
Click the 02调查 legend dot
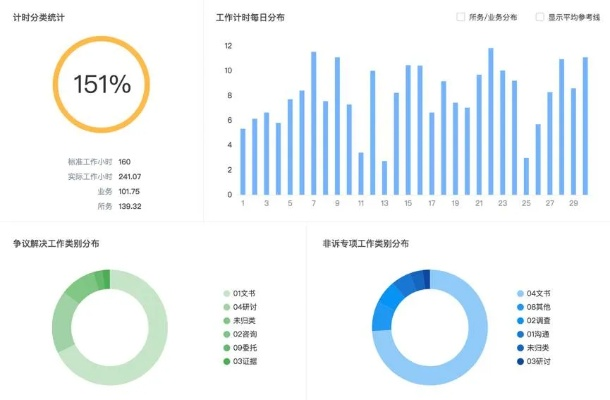(519, 320)
